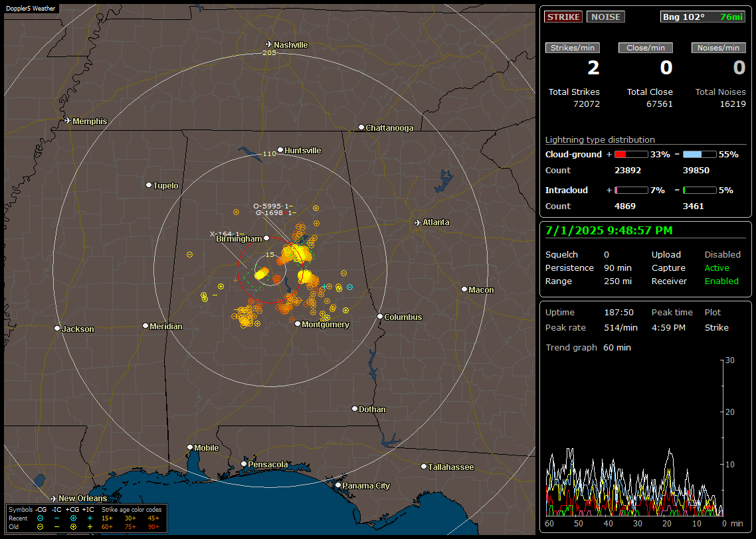
Task: Click the 60+ strike age color code
Action: pyautogui.click(x=107, y=527)
